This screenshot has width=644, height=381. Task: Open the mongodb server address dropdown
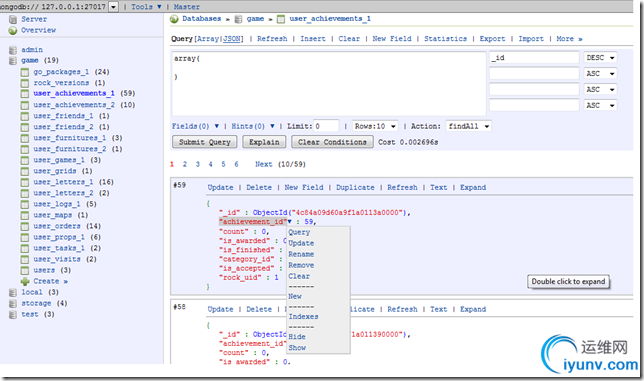114,7
